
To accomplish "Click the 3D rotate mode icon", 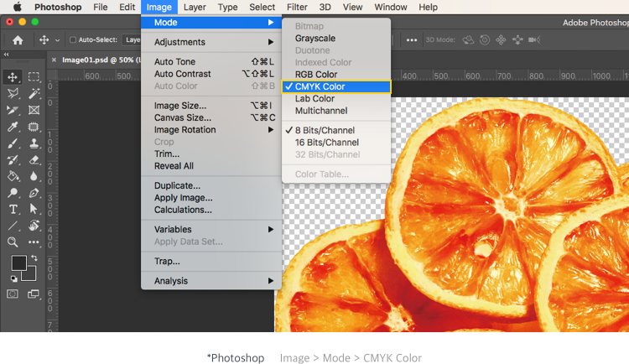I will point(468,39).
